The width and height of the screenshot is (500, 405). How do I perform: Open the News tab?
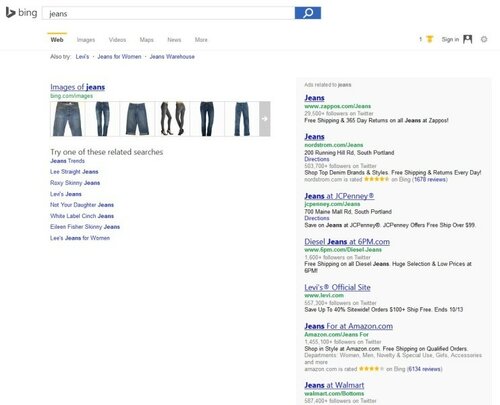tap(174, 40)
